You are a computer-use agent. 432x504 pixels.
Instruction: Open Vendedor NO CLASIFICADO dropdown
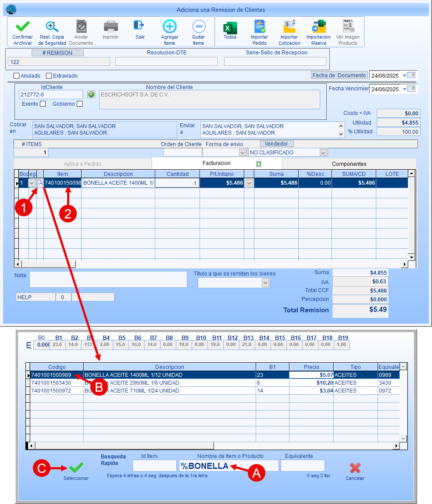coord(323,153)
